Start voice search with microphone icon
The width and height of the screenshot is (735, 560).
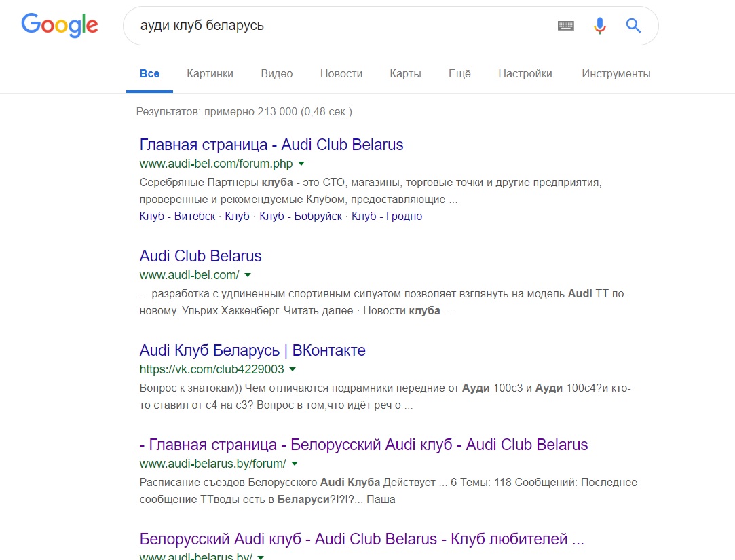[x=599, y=25]
